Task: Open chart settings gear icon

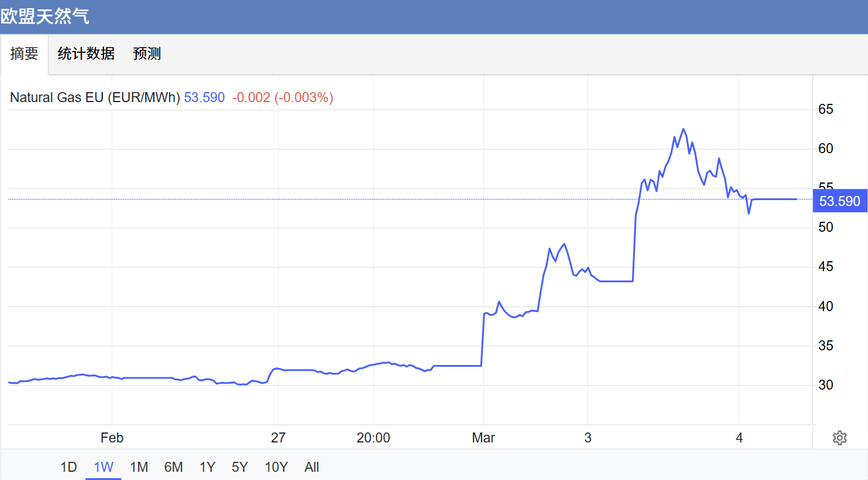Action: [x=839, y=438]
